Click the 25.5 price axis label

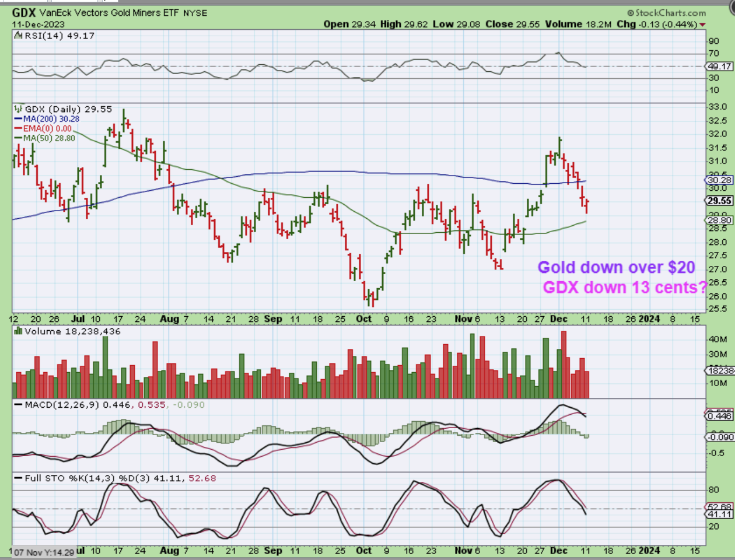717,309
